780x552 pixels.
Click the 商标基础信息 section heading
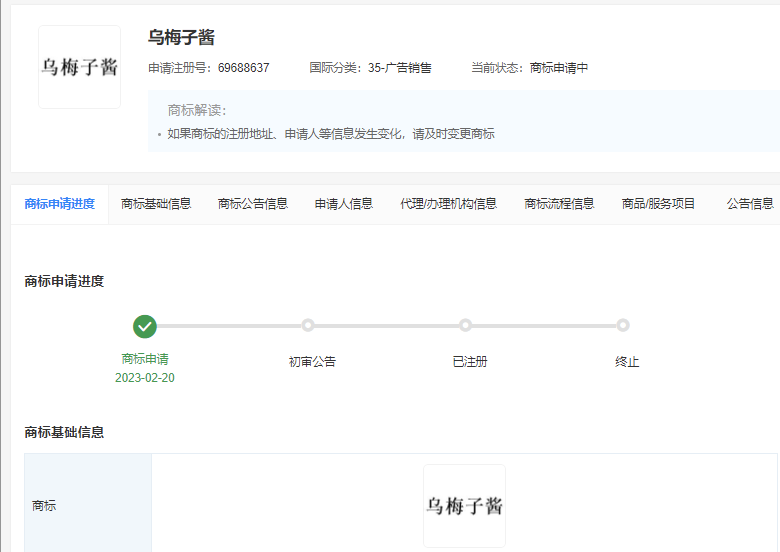(64, 432)
